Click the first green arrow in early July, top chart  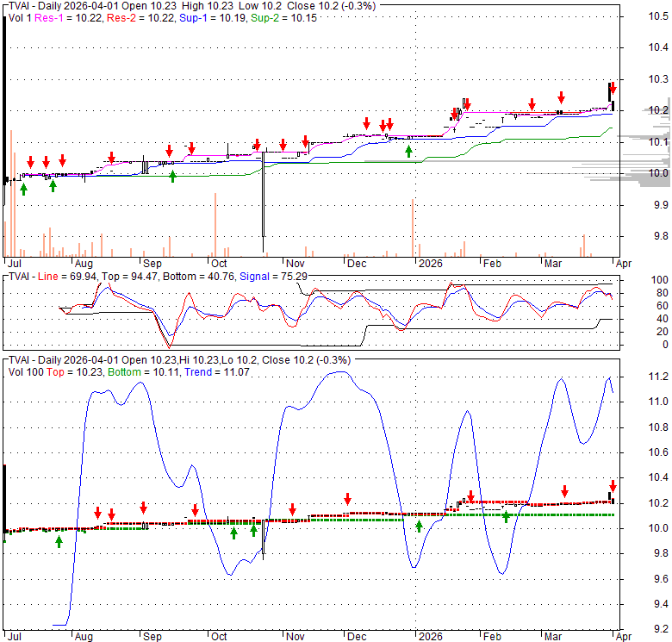(x=23, y=189)
